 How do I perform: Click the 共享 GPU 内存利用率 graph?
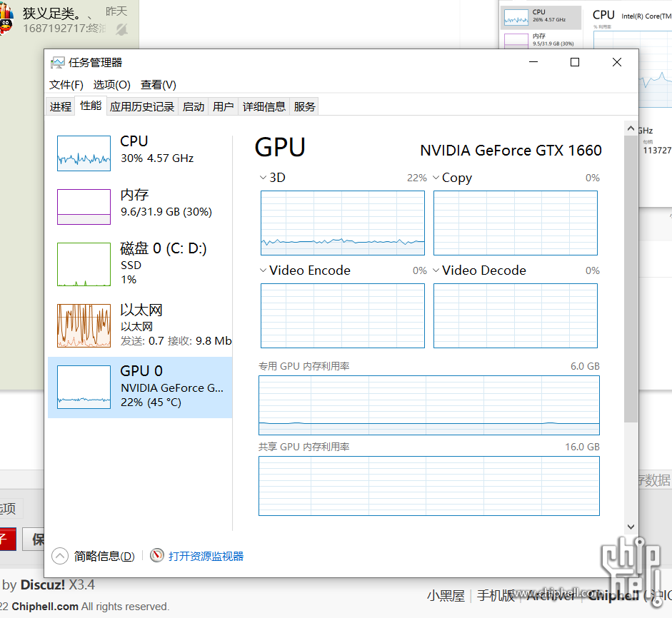click(429, 486)
